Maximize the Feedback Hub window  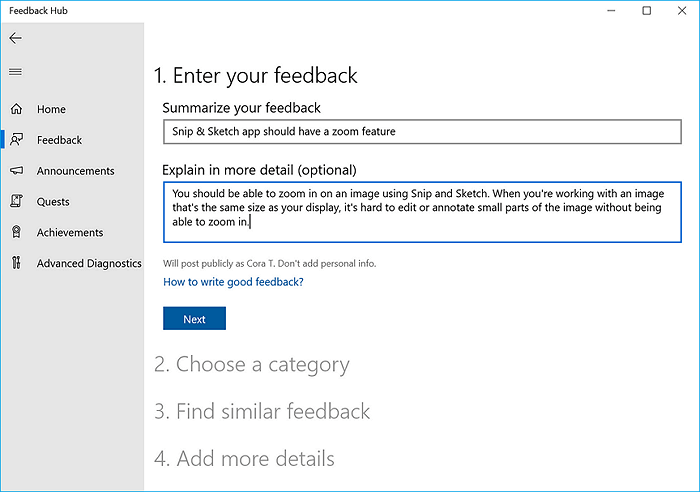click(x=647, y=11)
